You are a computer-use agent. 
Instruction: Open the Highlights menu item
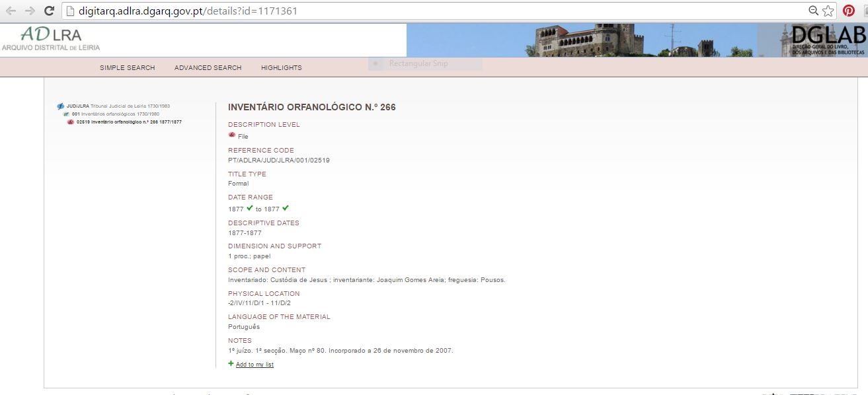pos(281,67)
